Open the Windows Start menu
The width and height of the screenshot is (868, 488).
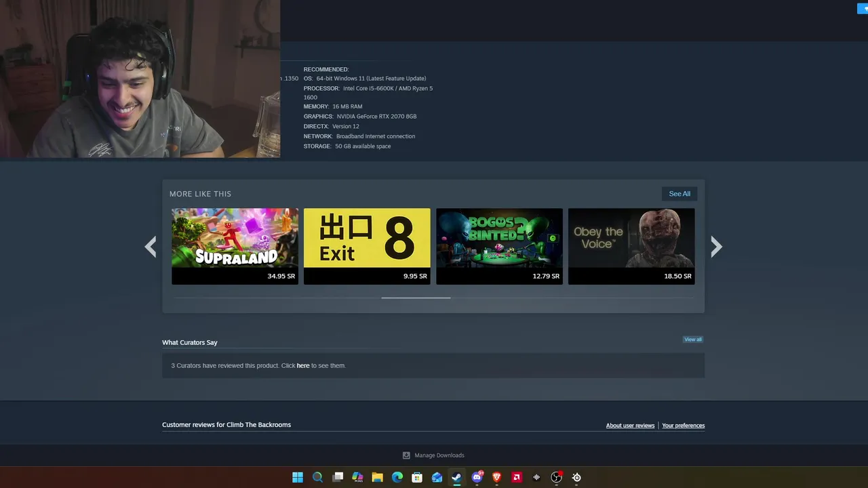(298, 477)
